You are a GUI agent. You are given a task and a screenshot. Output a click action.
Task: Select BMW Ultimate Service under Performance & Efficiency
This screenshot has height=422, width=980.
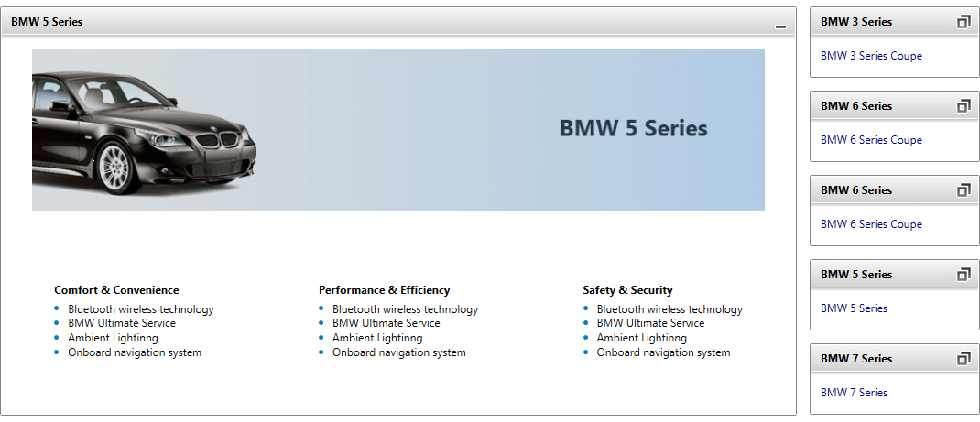coord(386,323)
